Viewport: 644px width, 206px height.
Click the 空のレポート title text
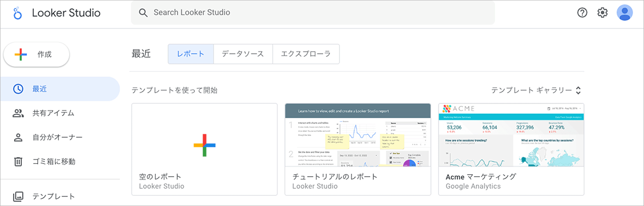[161, 176]
